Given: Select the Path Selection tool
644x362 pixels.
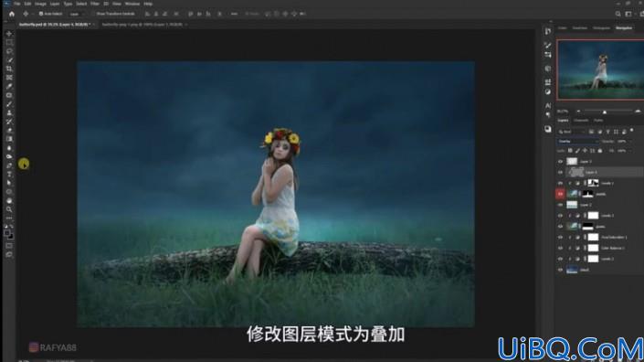Looking at the screenshot, I should (x=9, y=183).
